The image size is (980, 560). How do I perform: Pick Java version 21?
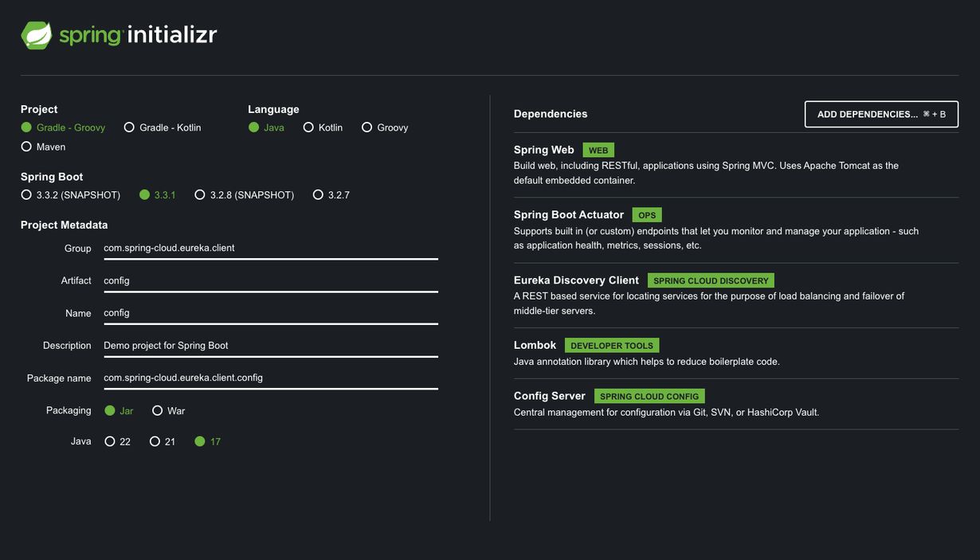[x=163, y=441]
